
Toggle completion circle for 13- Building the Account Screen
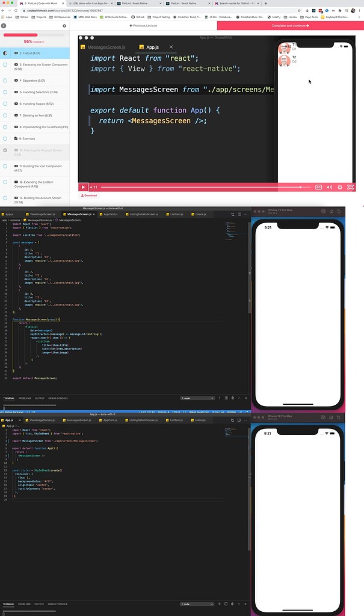point(5,198)
